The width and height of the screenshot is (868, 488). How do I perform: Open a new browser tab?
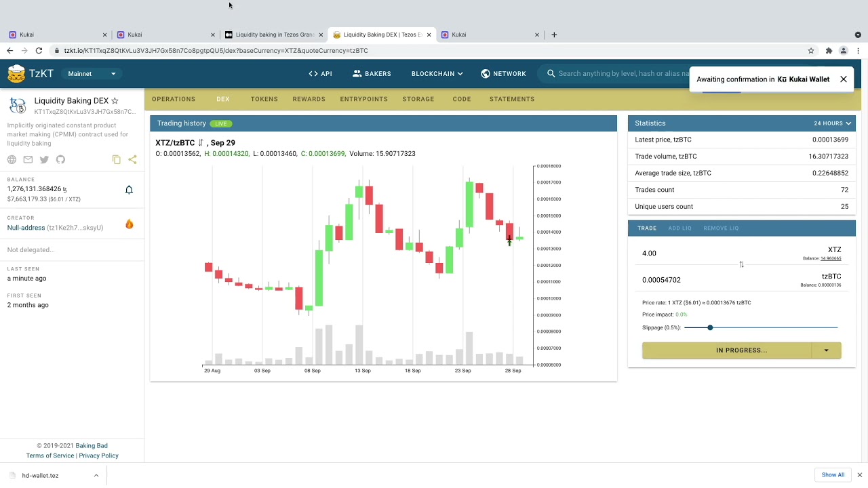tap(554, 35)
